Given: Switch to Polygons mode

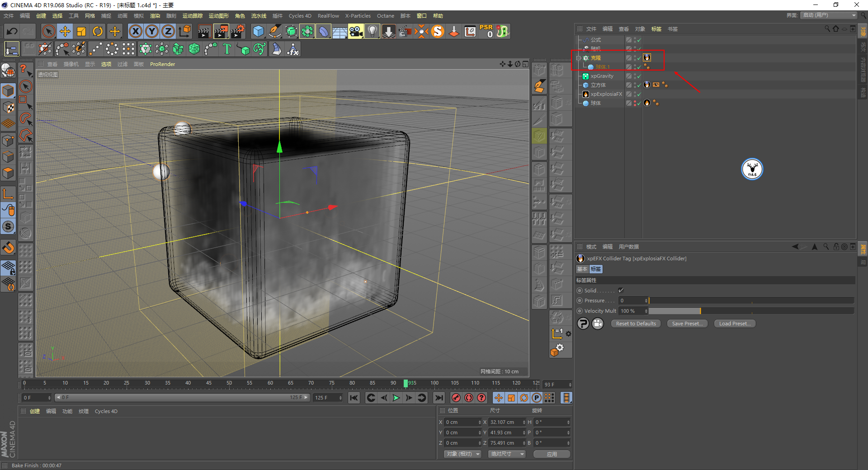Looking at the screenshot, I should [8, 173].
